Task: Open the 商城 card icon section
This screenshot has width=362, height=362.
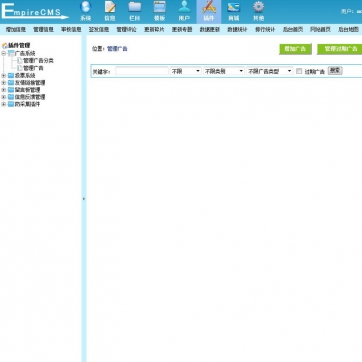Action: coord(234,11)
